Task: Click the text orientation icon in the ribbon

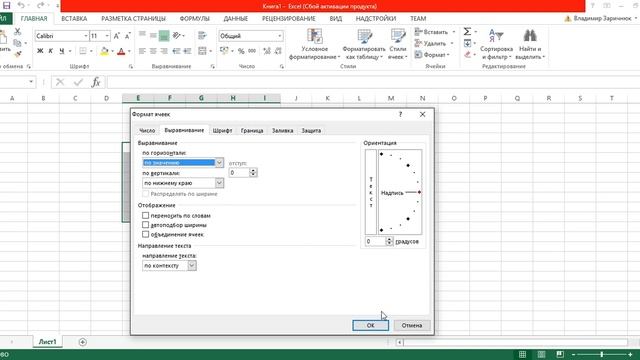Action: pos(176,36)
